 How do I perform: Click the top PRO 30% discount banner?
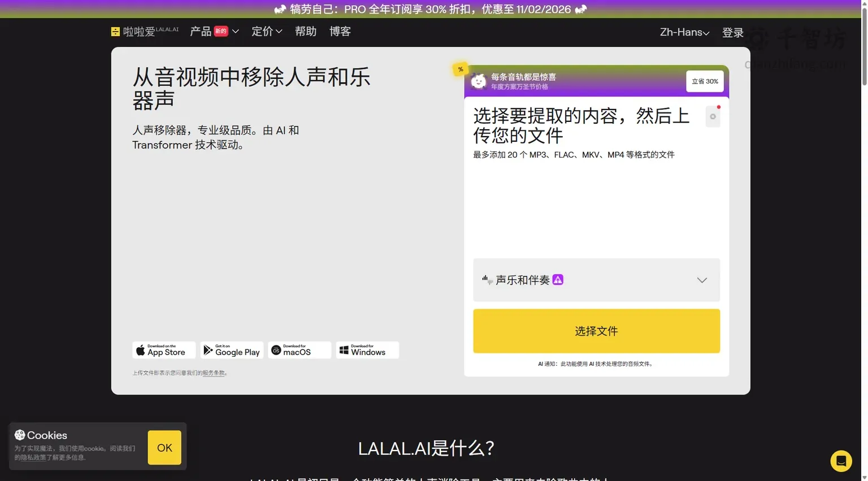[x=431, y=9]
